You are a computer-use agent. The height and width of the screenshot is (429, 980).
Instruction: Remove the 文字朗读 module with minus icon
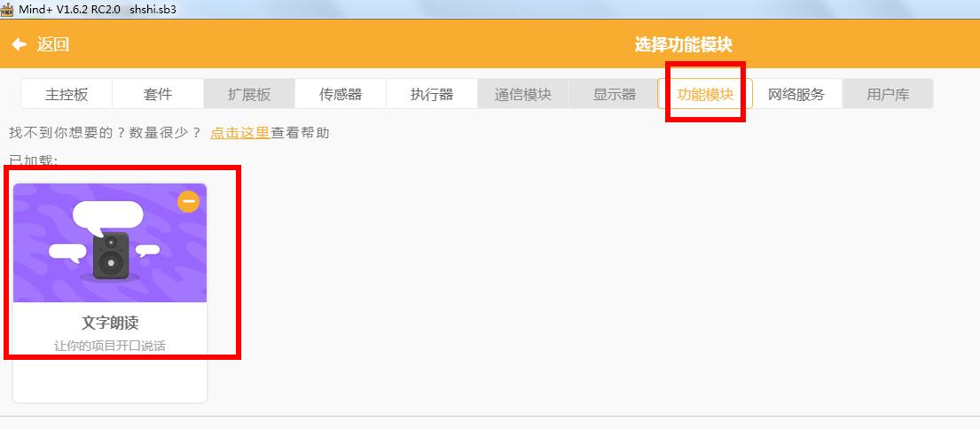tap(188, 202)
